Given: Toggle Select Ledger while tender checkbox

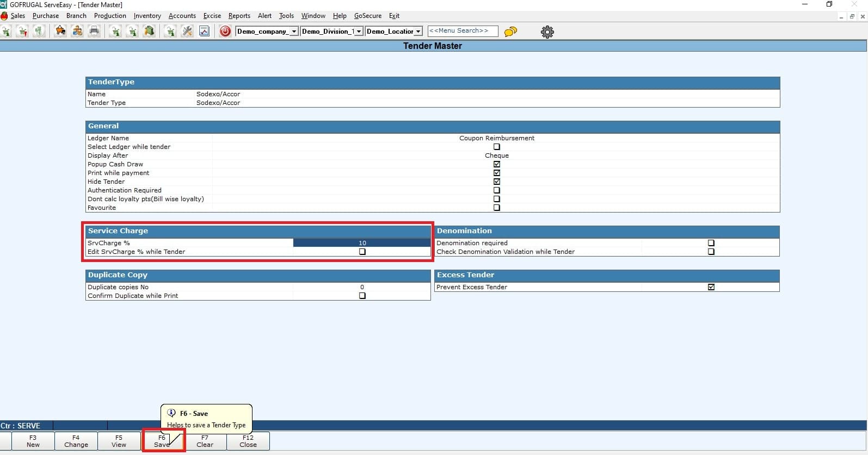Looking at the screenshot, I should coord(497,147).
